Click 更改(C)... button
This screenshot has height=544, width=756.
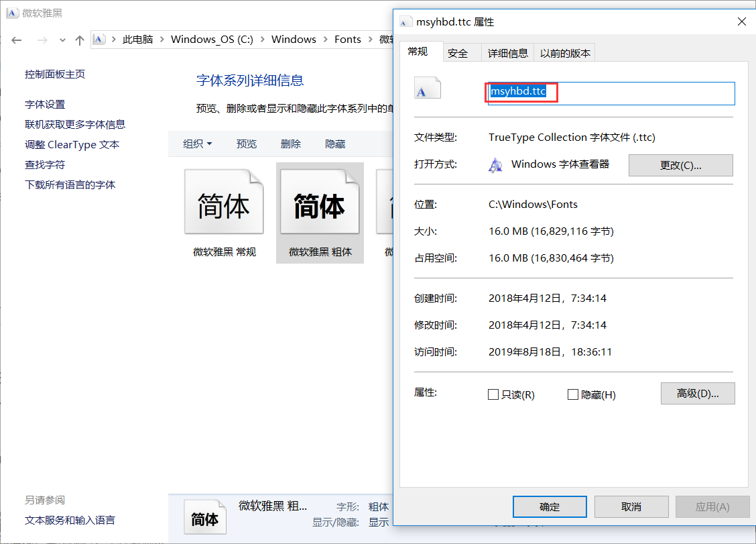tap(680, 166)
